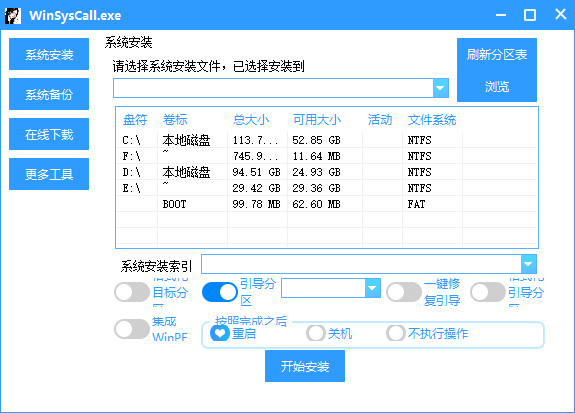Click the 活动 column header
Image resolution: width=575 pixels, height=413 pixels.
pos(380,120)
